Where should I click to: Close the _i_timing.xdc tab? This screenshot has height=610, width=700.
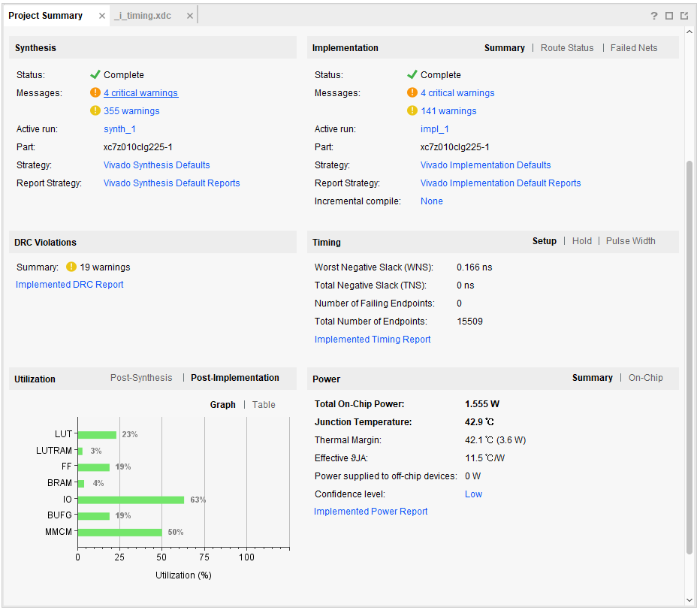coord(189,16)
